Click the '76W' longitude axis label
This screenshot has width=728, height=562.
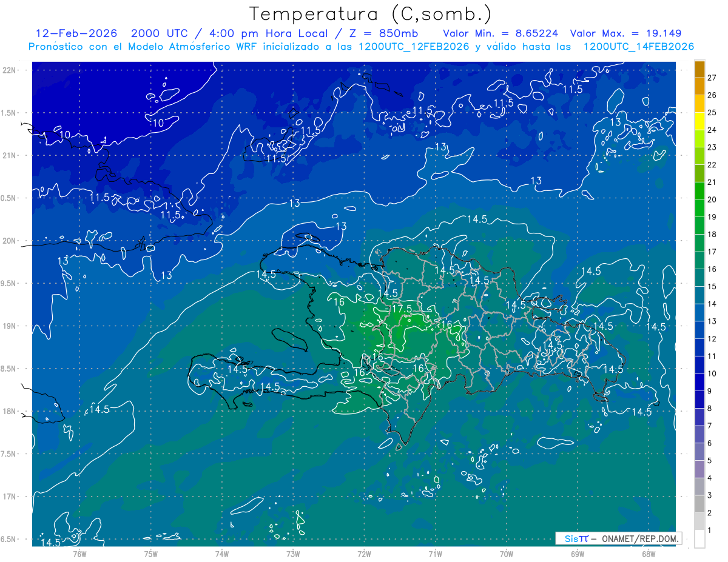click(79, 554)
